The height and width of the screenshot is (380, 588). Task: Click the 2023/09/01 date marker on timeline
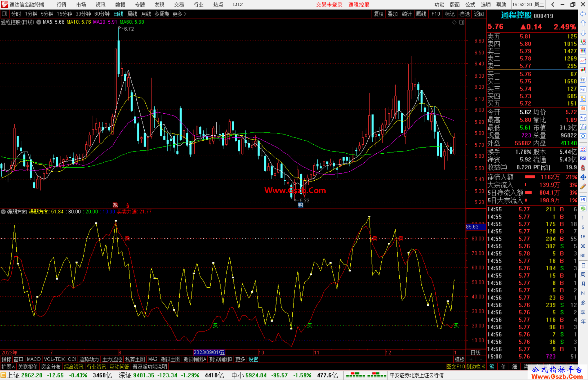209,352
